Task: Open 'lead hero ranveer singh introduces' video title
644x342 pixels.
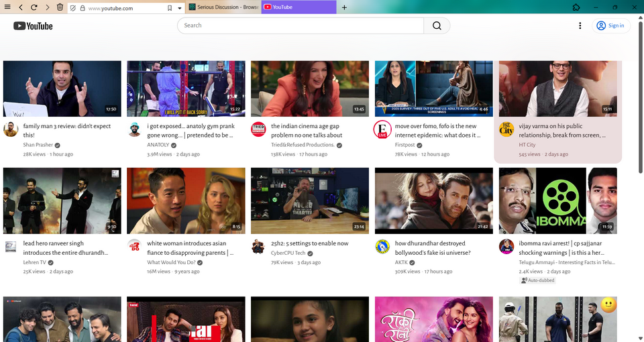Action: click(x=66, y=248)
